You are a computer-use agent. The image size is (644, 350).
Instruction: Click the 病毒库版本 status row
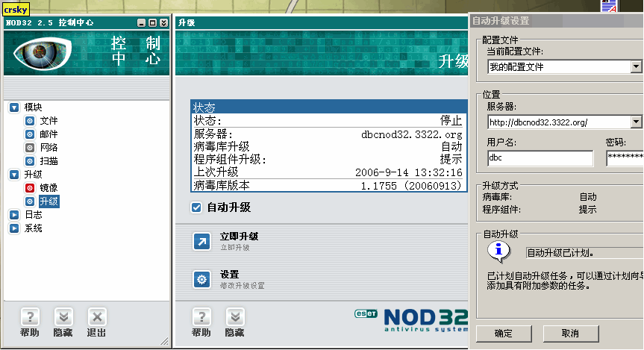(x=328, y=186)
